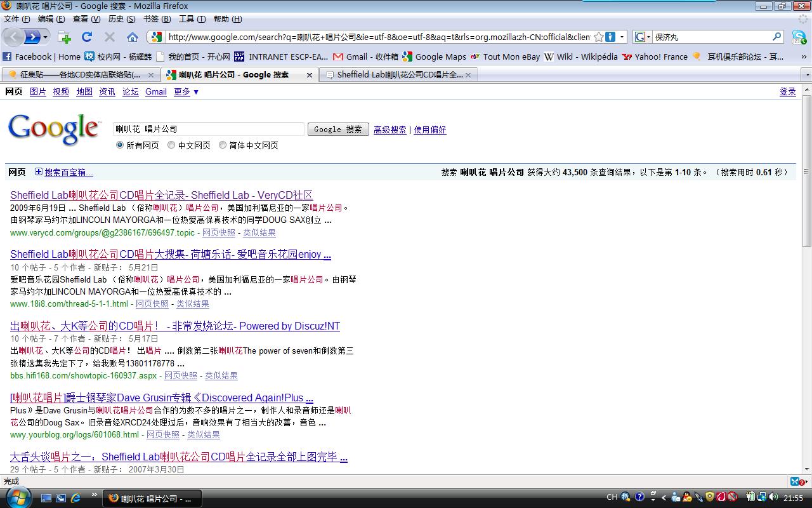The width and height of the screenshot is (812, 508).
Task: Click the Firefox taskbar button 喇叭花 唱片公司
Action: (152, 498)
